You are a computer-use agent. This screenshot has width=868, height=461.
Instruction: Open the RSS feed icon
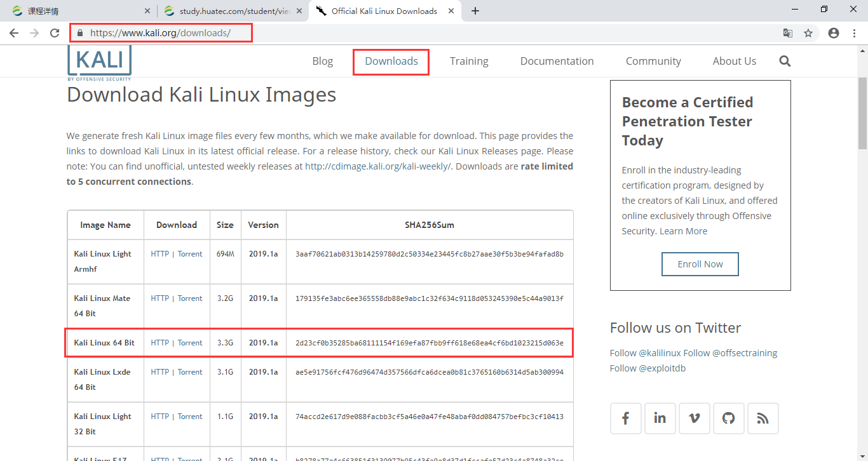point(763,418)
